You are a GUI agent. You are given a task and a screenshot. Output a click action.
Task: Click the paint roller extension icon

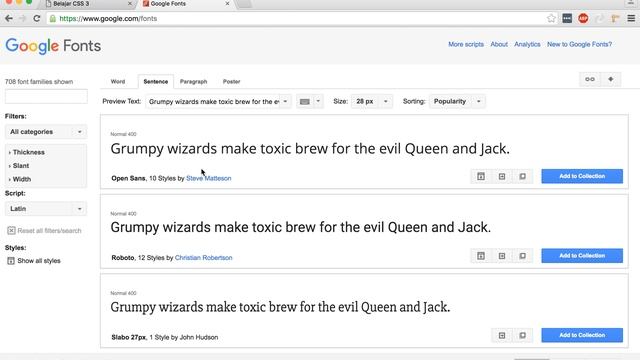pos(615,18)
